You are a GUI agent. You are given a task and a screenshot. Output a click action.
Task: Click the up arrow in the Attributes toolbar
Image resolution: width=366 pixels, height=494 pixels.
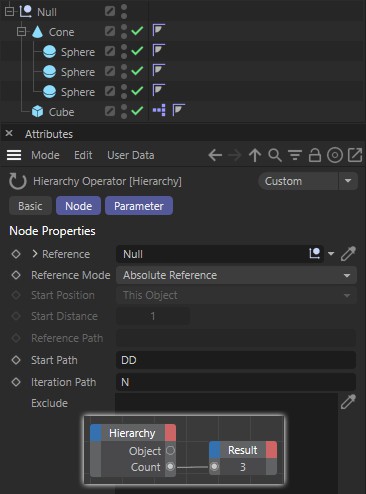click(x=255, y=155)
